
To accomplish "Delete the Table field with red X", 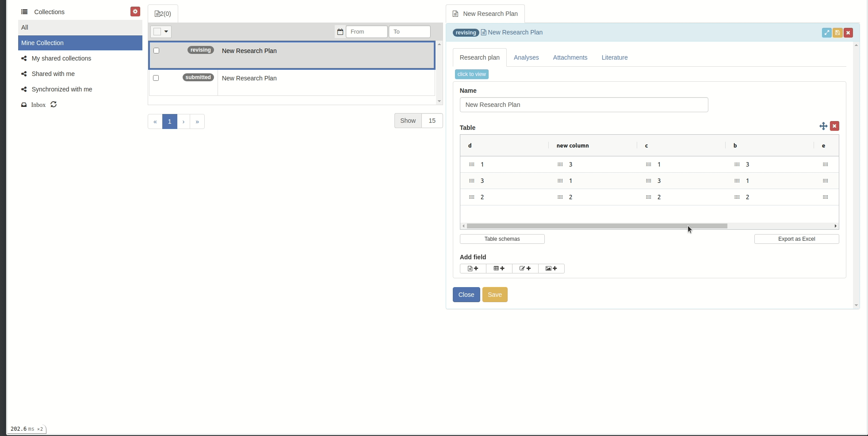I will point(834,126).
